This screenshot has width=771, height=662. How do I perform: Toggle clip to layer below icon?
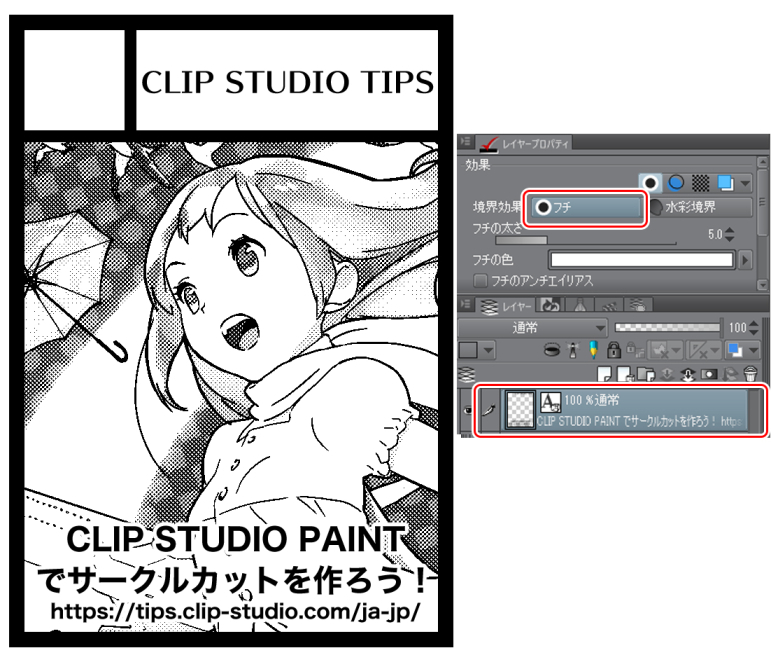coord(552,350)
